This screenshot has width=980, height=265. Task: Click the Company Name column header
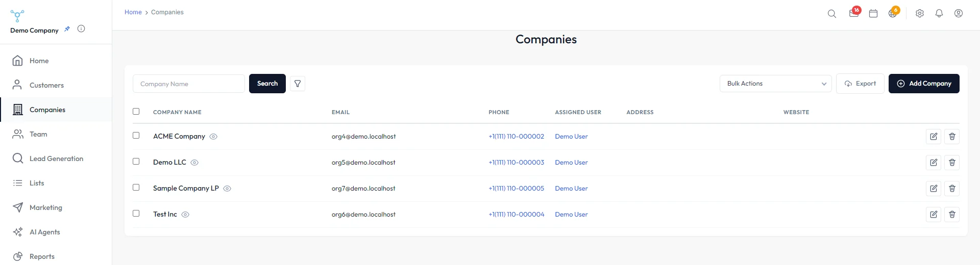pyautogui.click(x=177, y=112)
